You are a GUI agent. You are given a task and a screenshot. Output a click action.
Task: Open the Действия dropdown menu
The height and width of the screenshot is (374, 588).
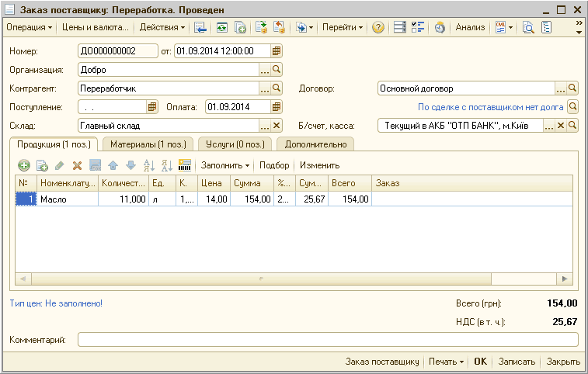(x=162, y=27)
